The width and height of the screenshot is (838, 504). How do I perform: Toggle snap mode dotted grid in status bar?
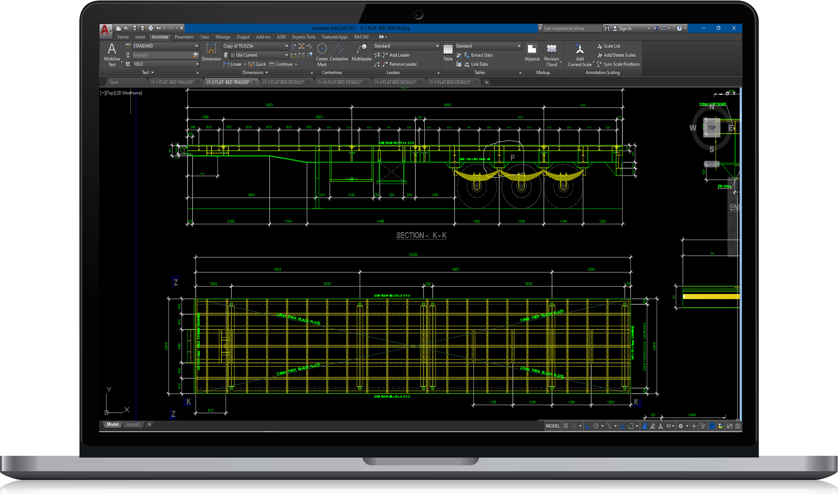point(574,426)
